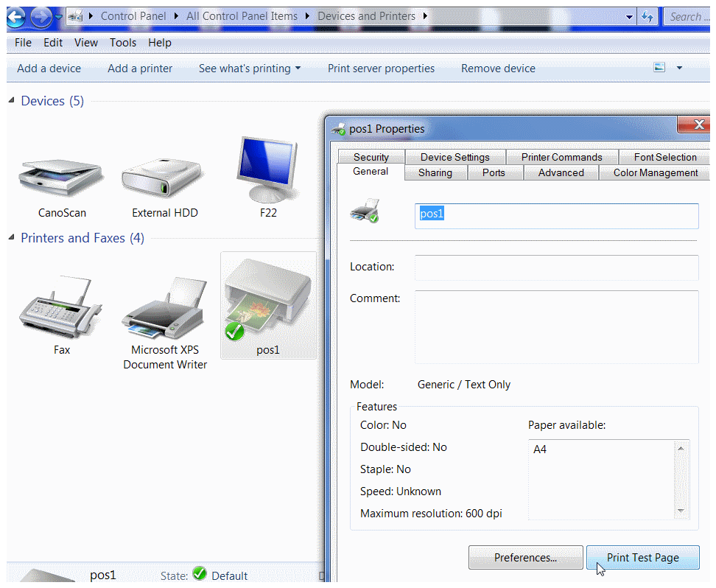Select the F22 monitor device icon
This screenshot has width=716, height=588.
(267, 169)
